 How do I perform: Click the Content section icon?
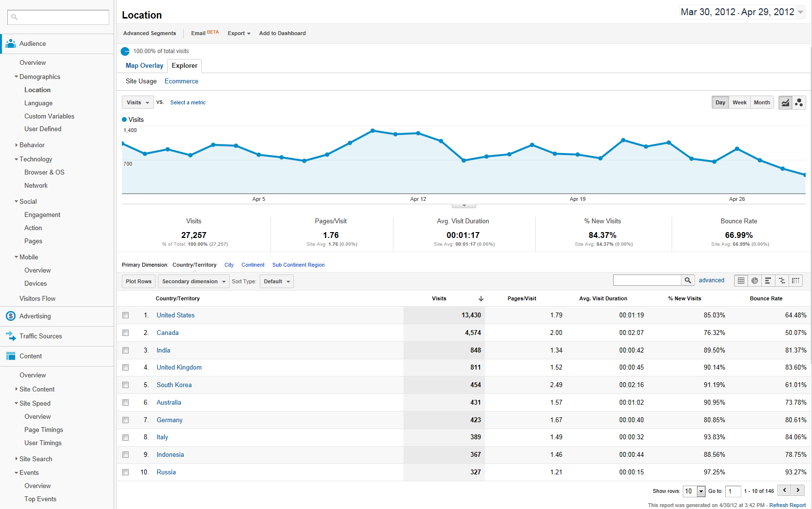click(x=11, y=356)
